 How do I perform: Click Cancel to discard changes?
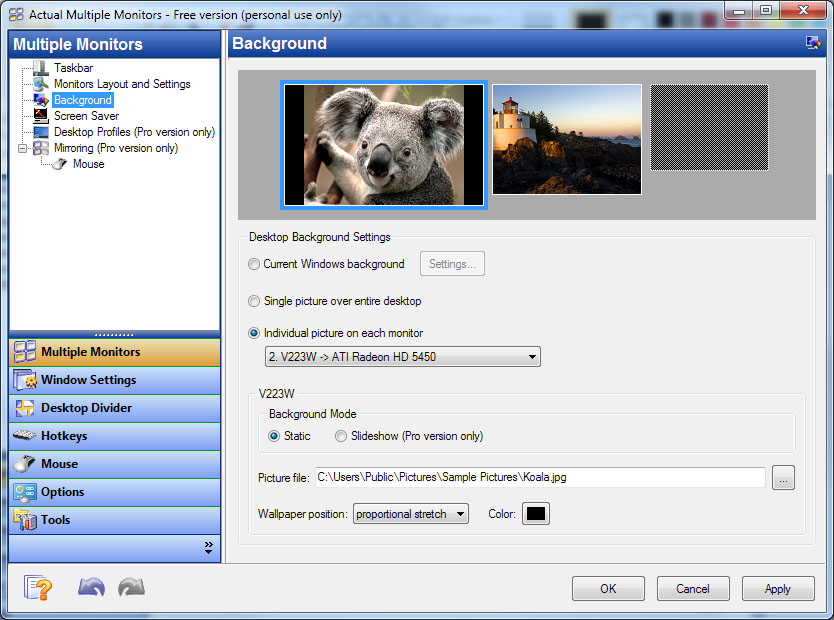[693, 589]
